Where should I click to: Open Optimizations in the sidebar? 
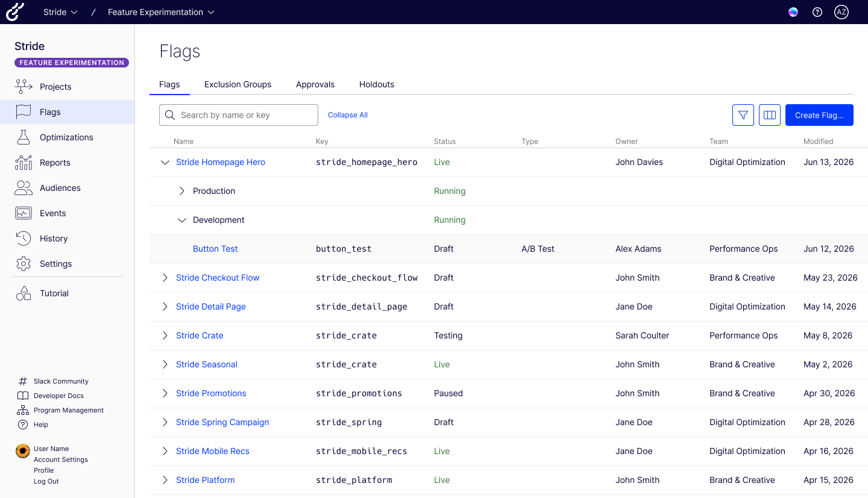tap(66, 137)
